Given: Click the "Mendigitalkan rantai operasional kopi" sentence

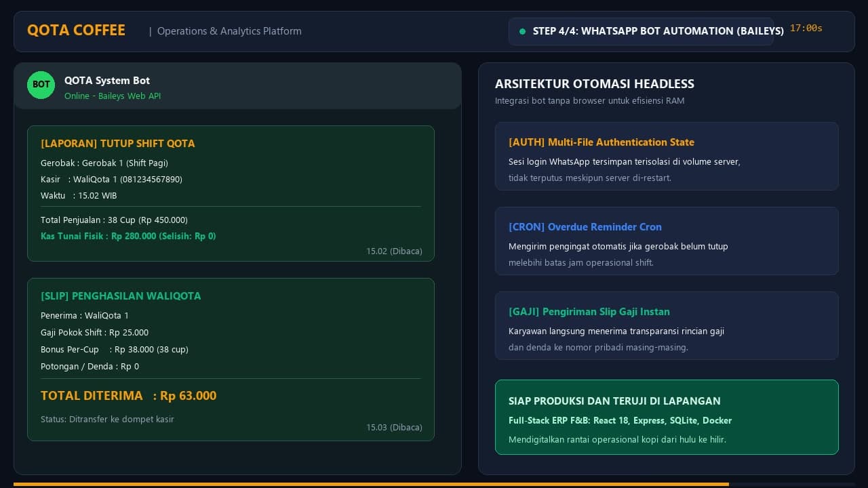Looking at the screenshot, I should pyautogui.click(x=617, y=440).
